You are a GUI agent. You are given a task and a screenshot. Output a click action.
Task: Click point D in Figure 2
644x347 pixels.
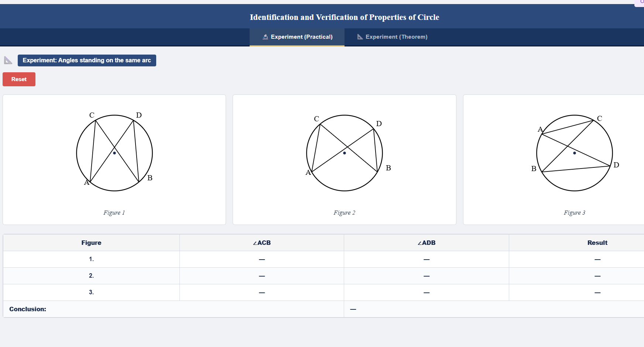click(x=378, y=124)
